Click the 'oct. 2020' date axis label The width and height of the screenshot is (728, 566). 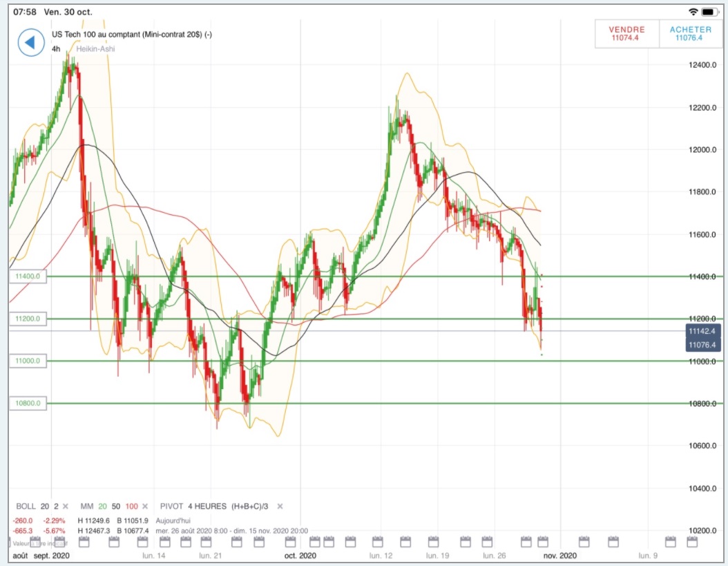pyautogui.click(x=300, y=556)
